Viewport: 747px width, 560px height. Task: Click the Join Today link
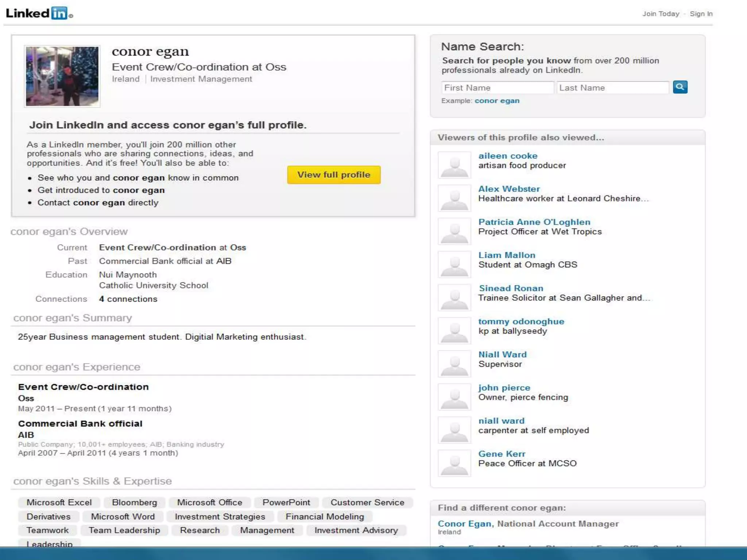(x=661, y=14)
